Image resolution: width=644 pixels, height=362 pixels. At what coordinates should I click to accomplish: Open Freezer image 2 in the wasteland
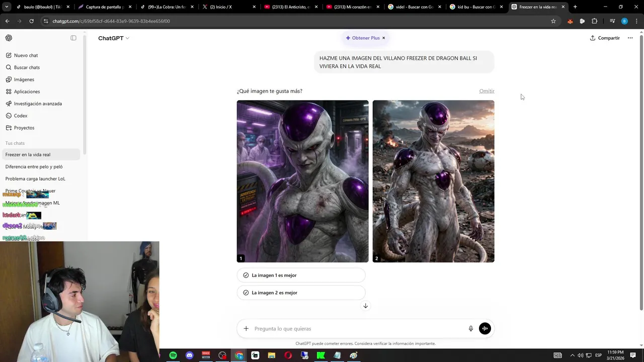coord(433,181)
